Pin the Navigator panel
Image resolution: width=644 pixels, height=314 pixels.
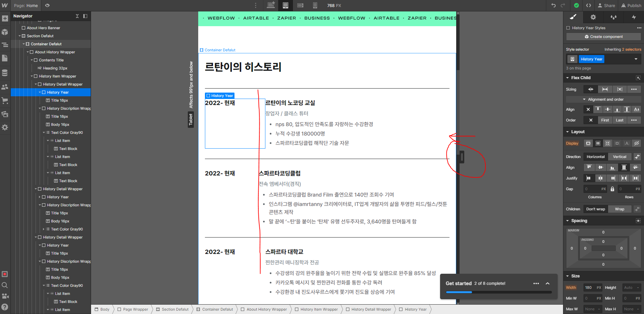[85, 16]
